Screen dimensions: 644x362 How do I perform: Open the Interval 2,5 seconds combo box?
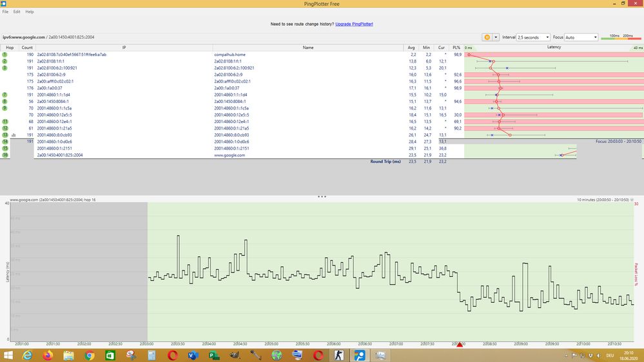pyautogui.click(x=533, y=37)
